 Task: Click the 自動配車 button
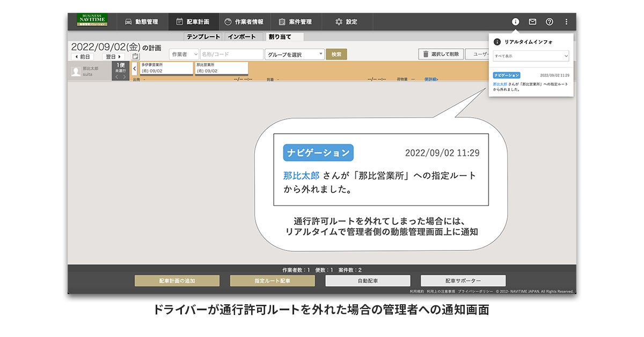(368, 281)
